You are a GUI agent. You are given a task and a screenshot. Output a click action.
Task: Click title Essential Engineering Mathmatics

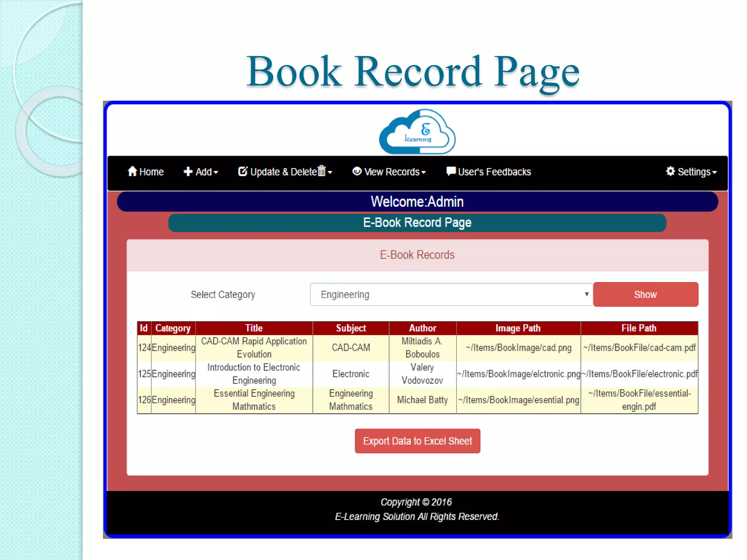coord(254,400)
